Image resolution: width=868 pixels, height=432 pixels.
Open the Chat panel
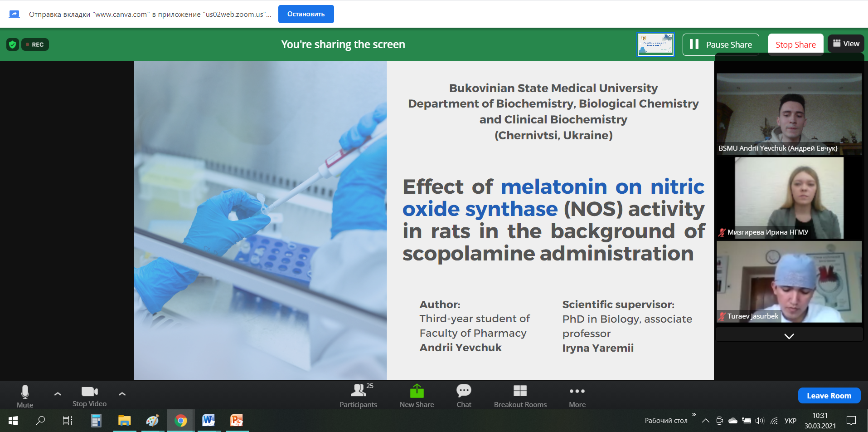[x=464, y=396]
